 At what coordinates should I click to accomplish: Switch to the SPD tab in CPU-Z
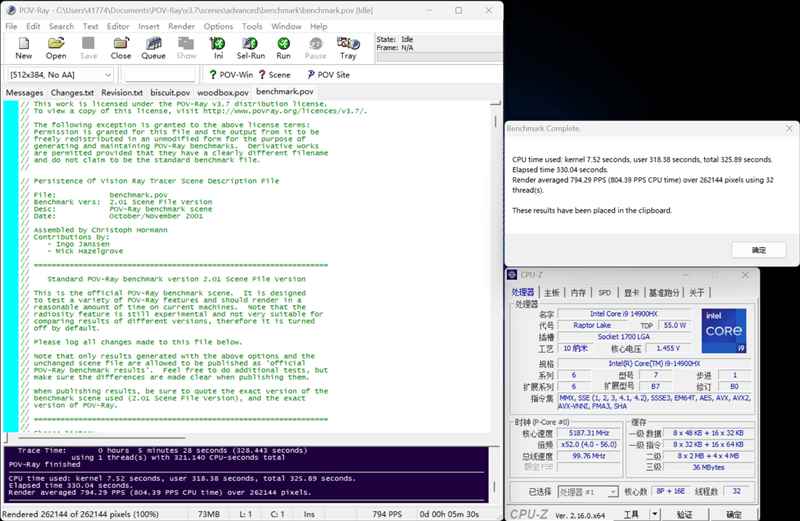click(605, 292)
